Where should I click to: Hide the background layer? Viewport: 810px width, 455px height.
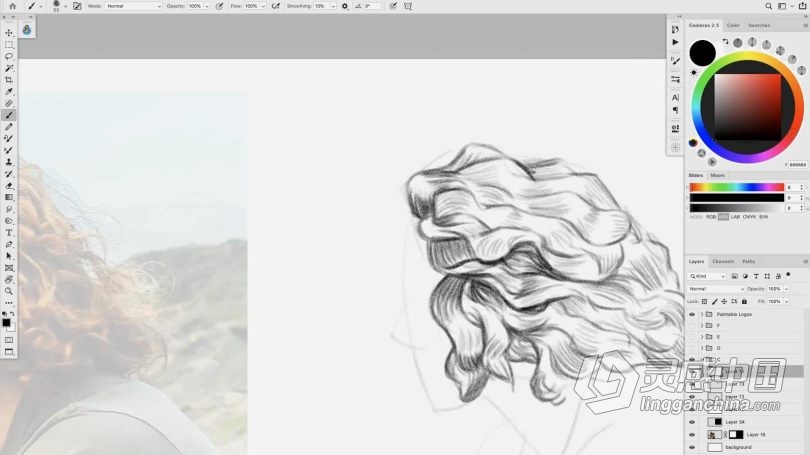point(692,447)
